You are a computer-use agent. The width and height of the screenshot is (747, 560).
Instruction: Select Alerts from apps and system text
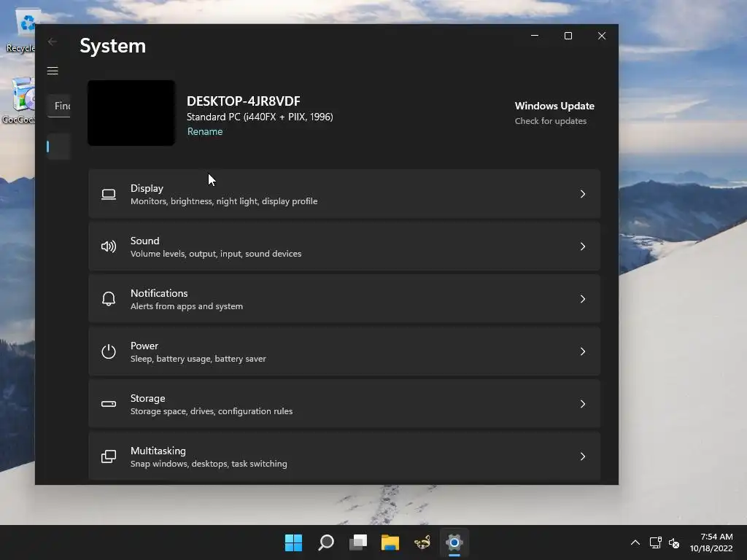point(187,306)
